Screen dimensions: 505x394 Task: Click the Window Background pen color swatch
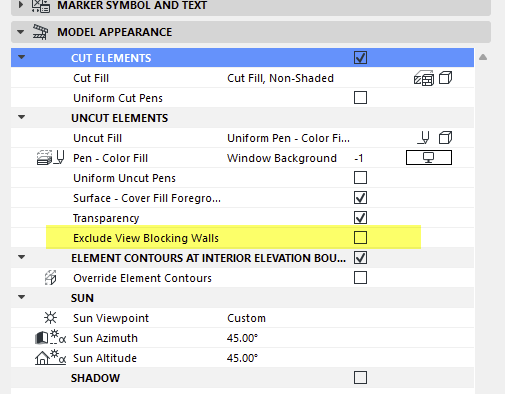tap(429, 158)
